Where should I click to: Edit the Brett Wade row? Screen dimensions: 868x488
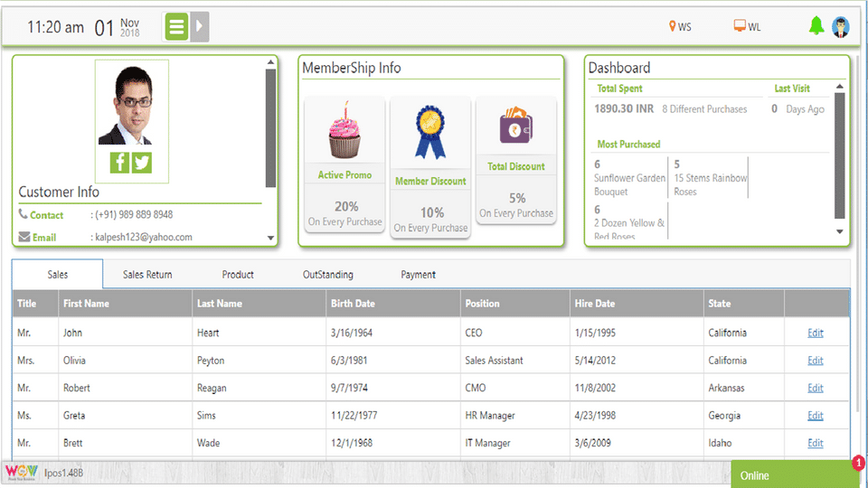point(816,443)
